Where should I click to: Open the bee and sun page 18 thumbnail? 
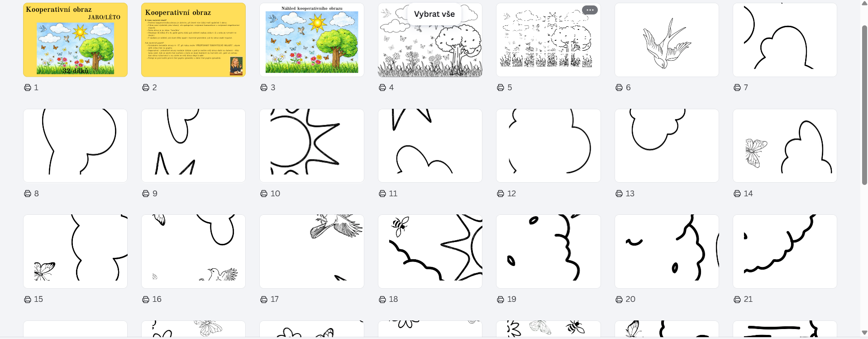tap(430, 252)
